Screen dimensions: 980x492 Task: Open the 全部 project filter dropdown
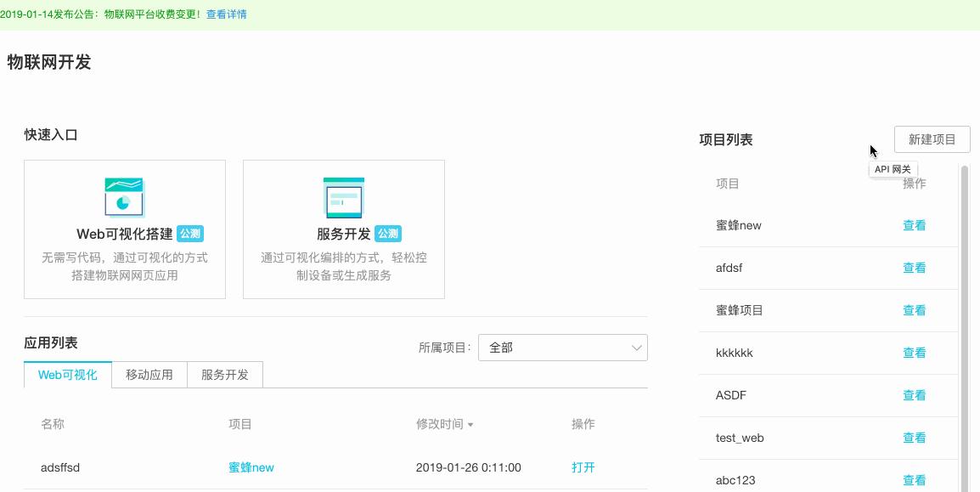click(x=563, y=348)
